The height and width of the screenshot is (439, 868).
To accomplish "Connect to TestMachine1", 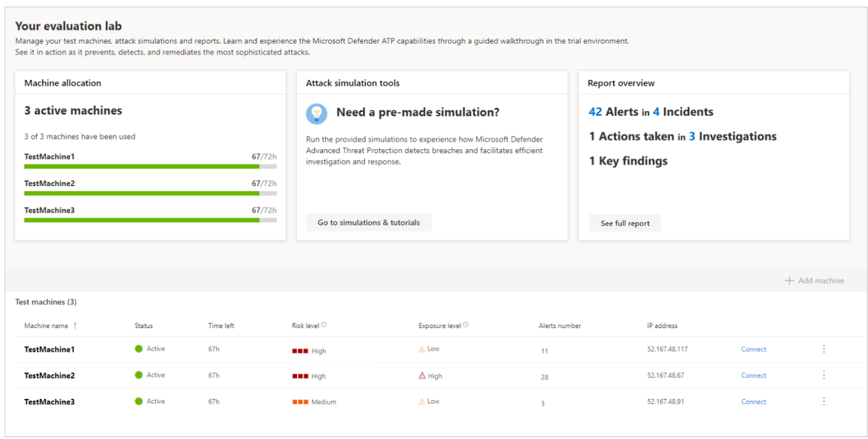I will click(x=753, y=349).
